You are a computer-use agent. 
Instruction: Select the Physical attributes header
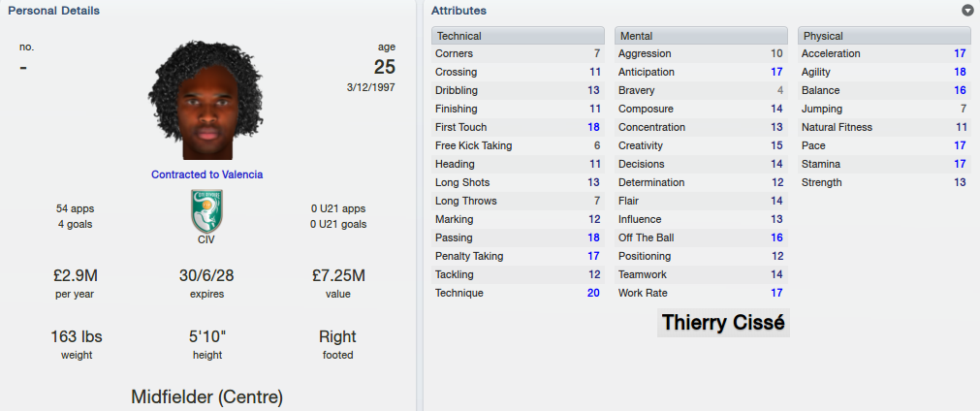click(x=884, y=36)
